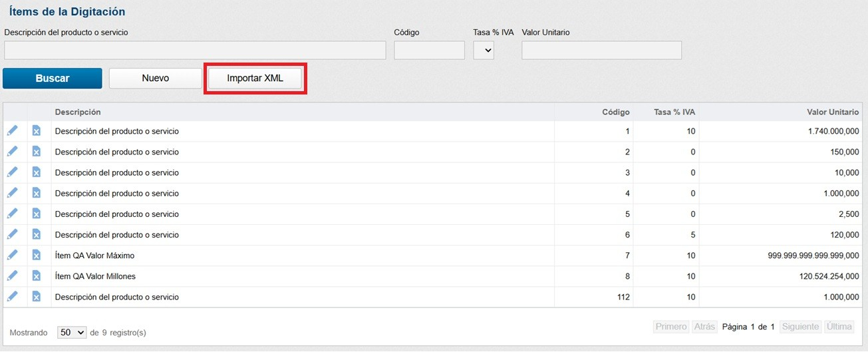Remove the item with code 6
Screen dimensions: 868x352
[37, 235]
